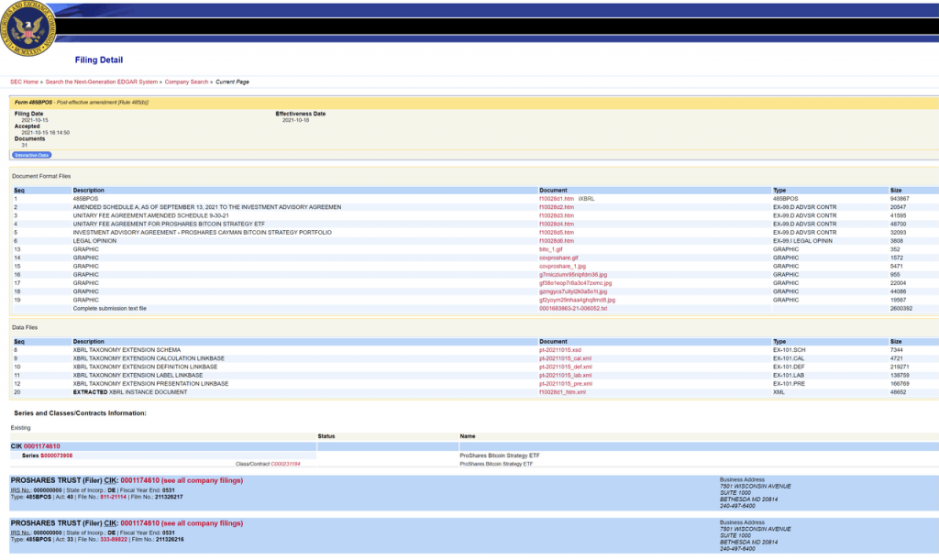The image size is (939, 560).
Task: Open CIK 0001174610 in series table
Action: [42, 446]
